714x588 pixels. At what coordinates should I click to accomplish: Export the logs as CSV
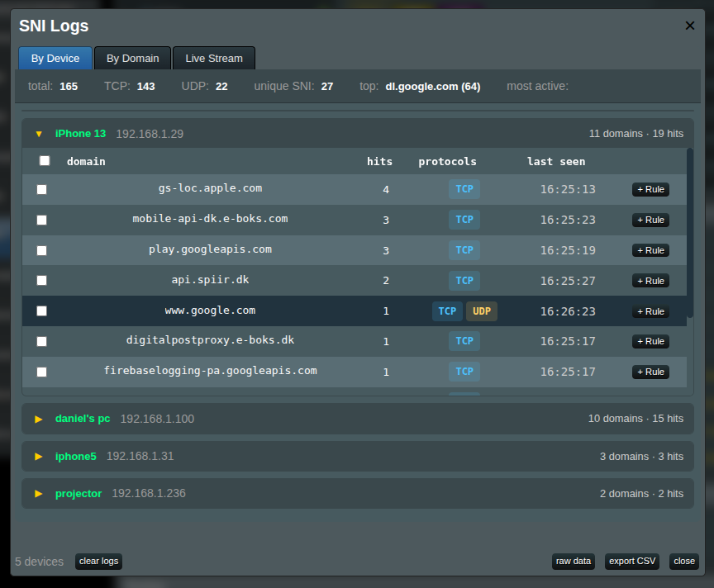632,562
